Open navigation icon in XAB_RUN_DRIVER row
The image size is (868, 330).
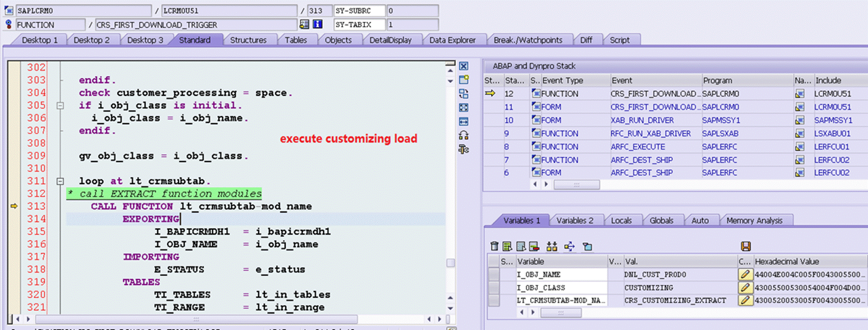pos(800,120)
